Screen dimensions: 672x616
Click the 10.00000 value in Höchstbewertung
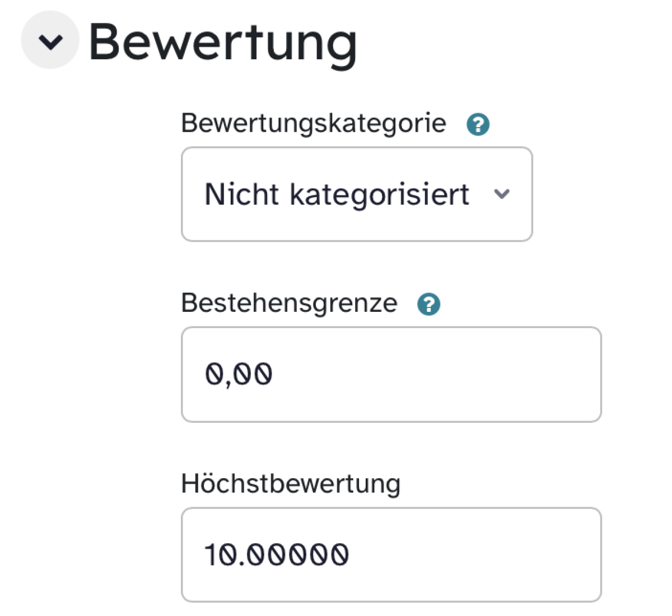click(277, 554)
